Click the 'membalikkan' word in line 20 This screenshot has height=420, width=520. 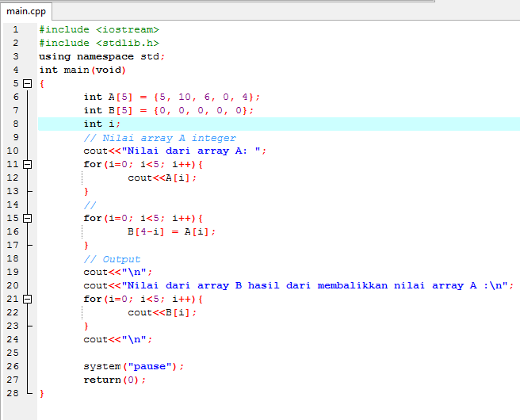352,285
